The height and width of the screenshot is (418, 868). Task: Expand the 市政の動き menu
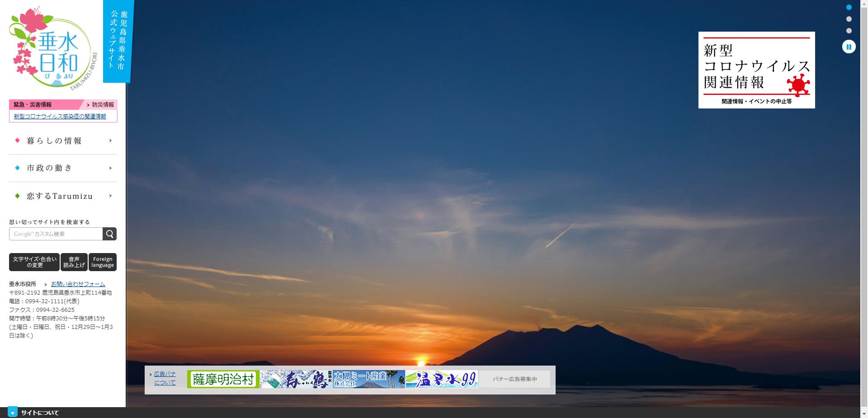63,168
